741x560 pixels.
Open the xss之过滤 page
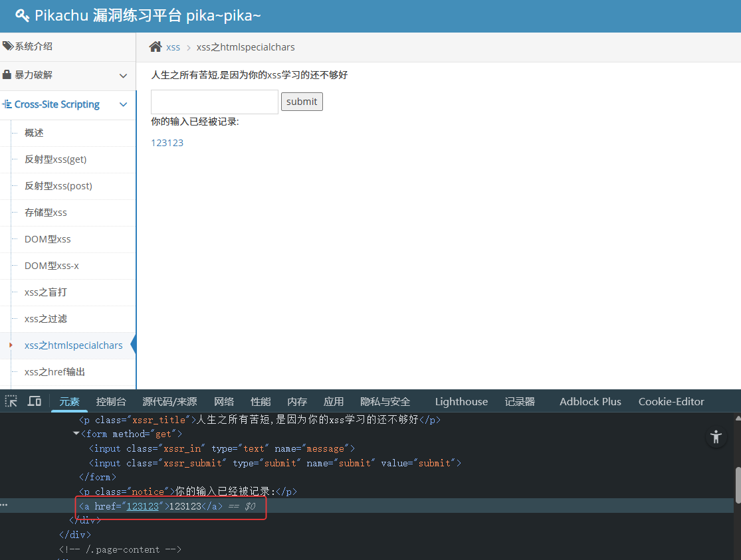pyautogui.click(x=68, y=318)
